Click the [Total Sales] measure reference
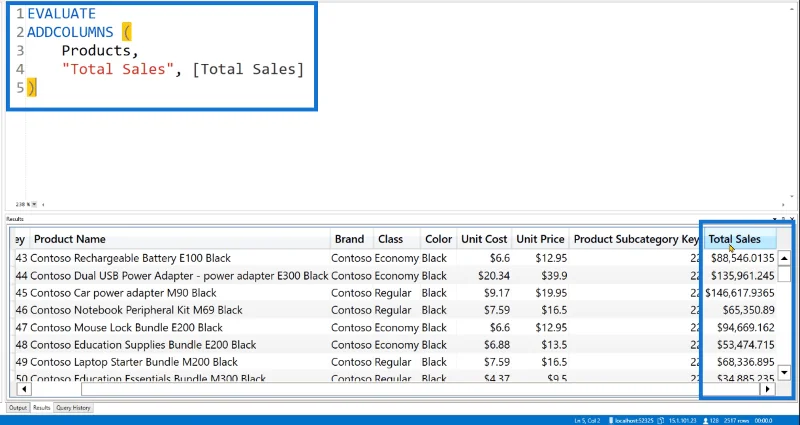The height and width of the screenshot is (425, 800). 248,69
